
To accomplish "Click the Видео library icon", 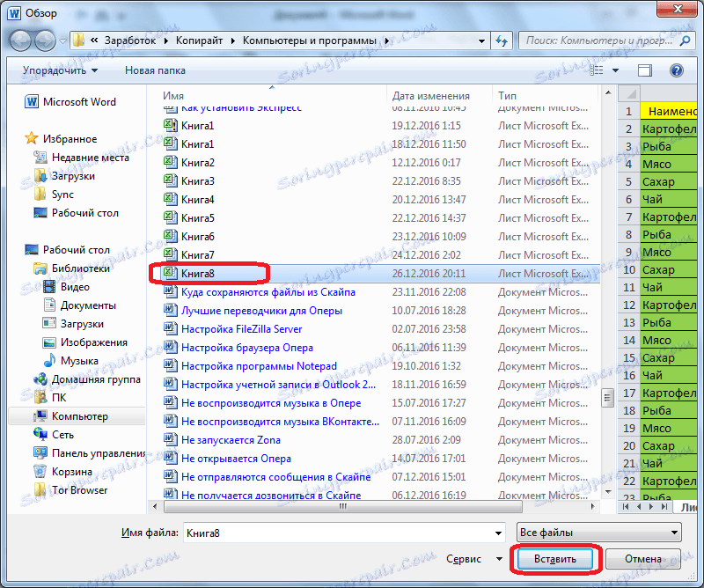I will [49, 287].
